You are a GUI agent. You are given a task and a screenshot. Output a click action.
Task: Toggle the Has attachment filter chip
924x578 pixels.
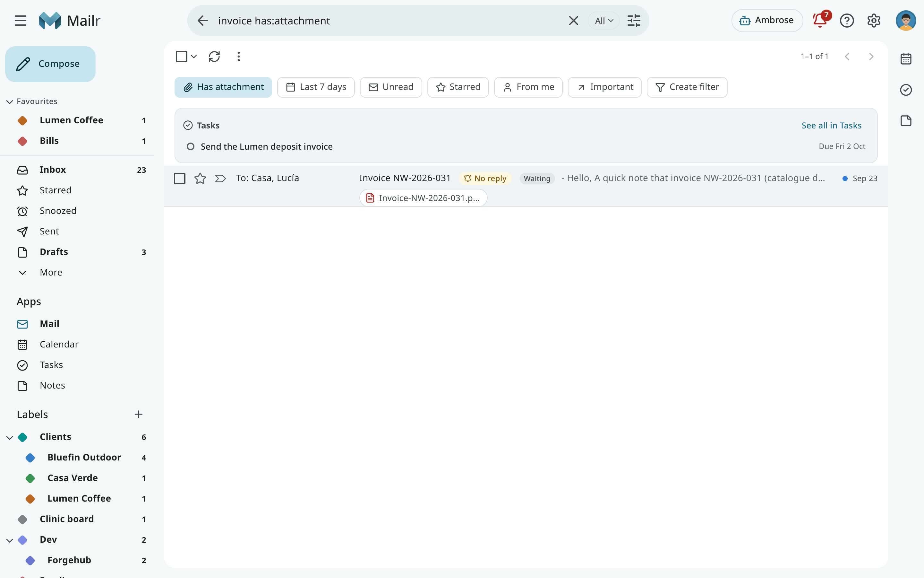pyautogui.click(x=223, y=87)
